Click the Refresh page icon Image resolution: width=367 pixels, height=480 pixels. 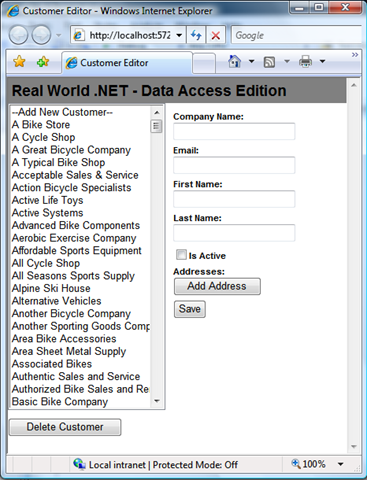click(196, 35)
